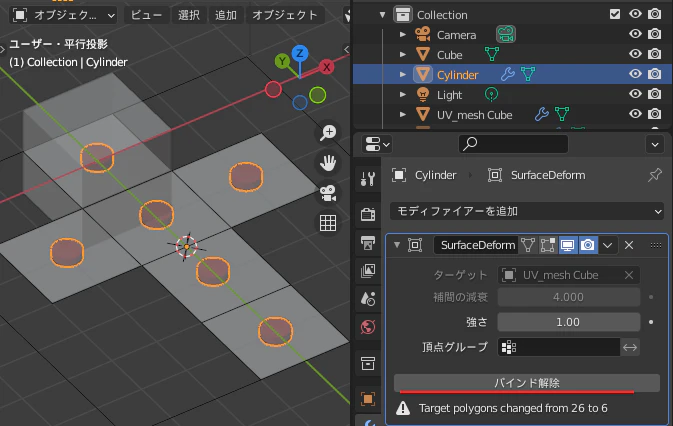This screenshot has height=426, width=673.
Task: Open the Object properties tab icon
Action: 368,399
